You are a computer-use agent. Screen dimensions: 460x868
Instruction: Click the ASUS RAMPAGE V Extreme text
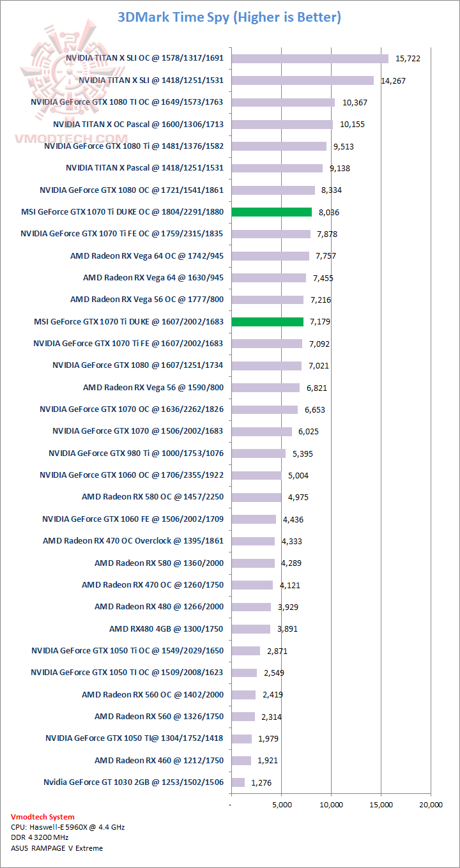(x=57, y=848)
